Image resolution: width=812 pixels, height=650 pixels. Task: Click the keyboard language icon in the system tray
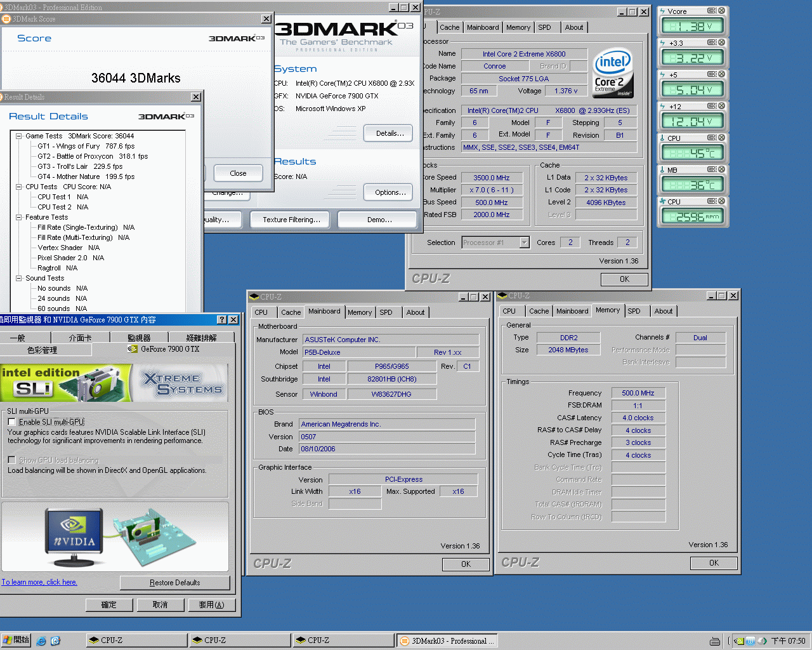tap(715, 641)
